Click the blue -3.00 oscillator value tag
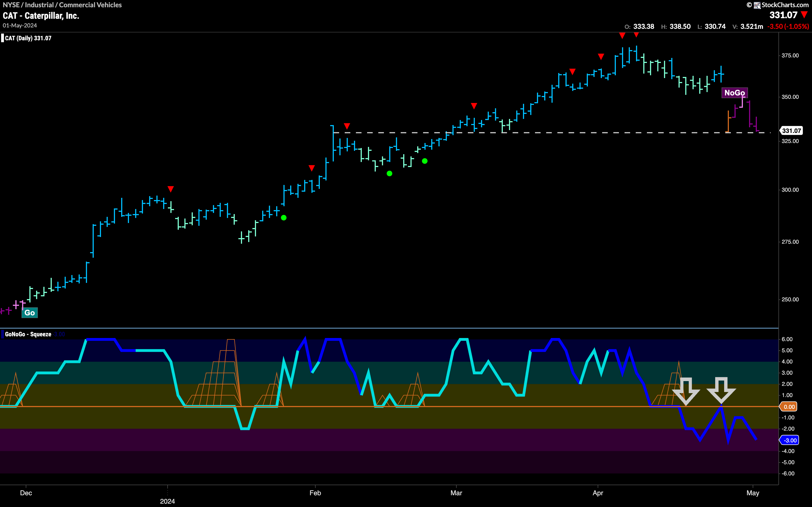 tap(789, 440)
